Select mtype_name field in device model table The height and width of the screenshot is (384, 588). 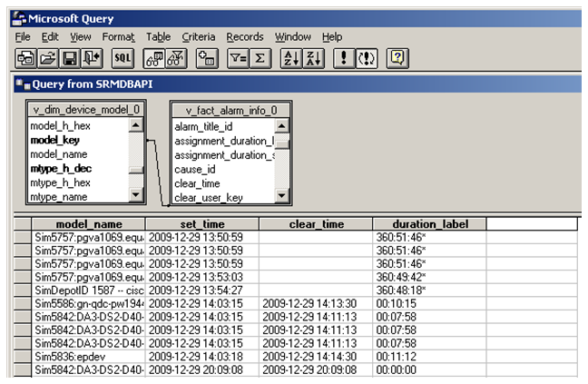(x=58, y=197)
